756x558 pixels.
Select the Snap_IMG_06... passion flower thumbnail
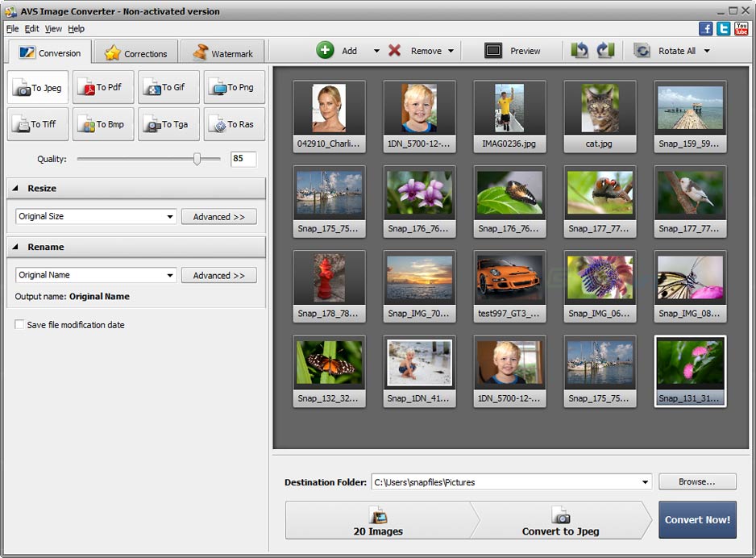600,286
